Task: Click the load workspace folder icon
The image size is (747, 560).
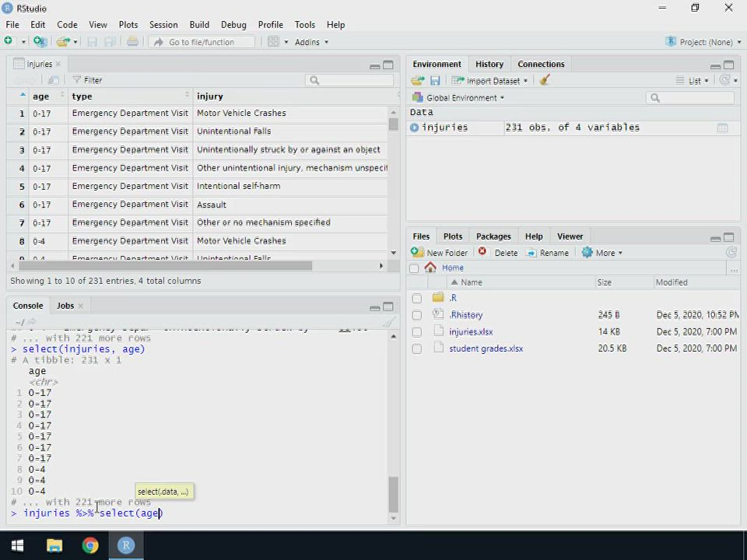Action: point(418,80)
